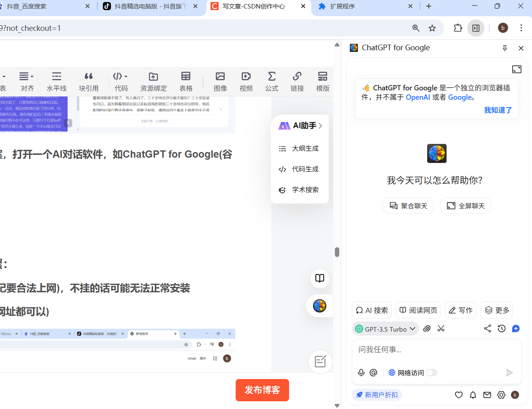Click the paperclip attachment icon
Viewport: 532px width, 409px height.
[427, 329]
